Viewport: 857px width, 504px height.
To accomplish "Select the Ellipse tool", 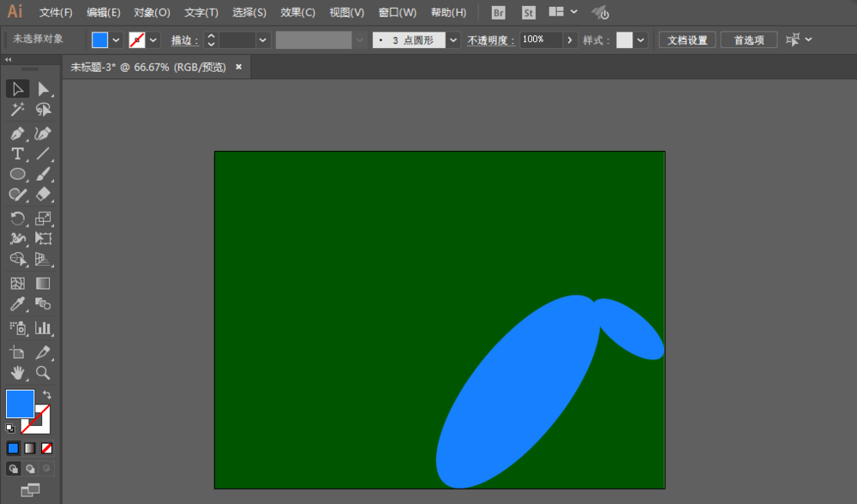I will pyautogui.click(x=17, y=175).
